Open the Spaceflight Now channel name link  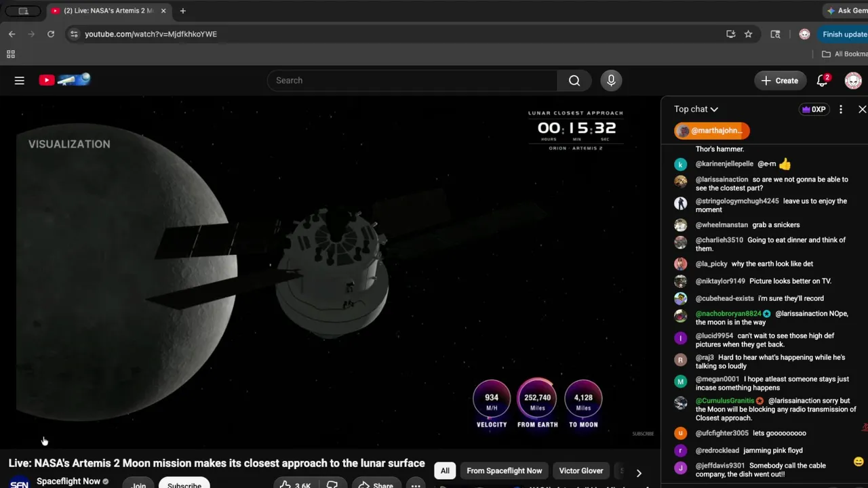[x=68, y=481]
